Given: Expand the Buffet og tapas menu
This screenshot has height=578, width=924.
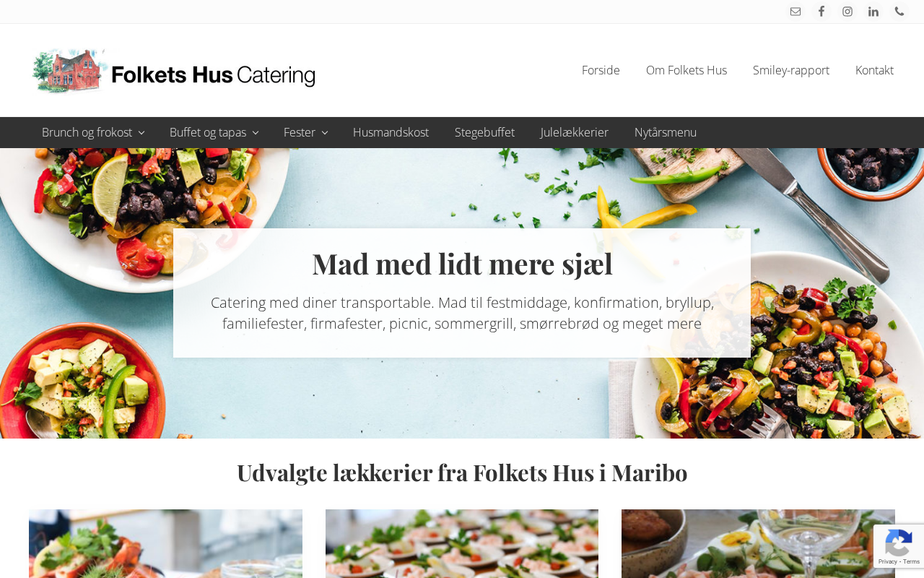Looking at the screenshot, I should coord(214,132).
